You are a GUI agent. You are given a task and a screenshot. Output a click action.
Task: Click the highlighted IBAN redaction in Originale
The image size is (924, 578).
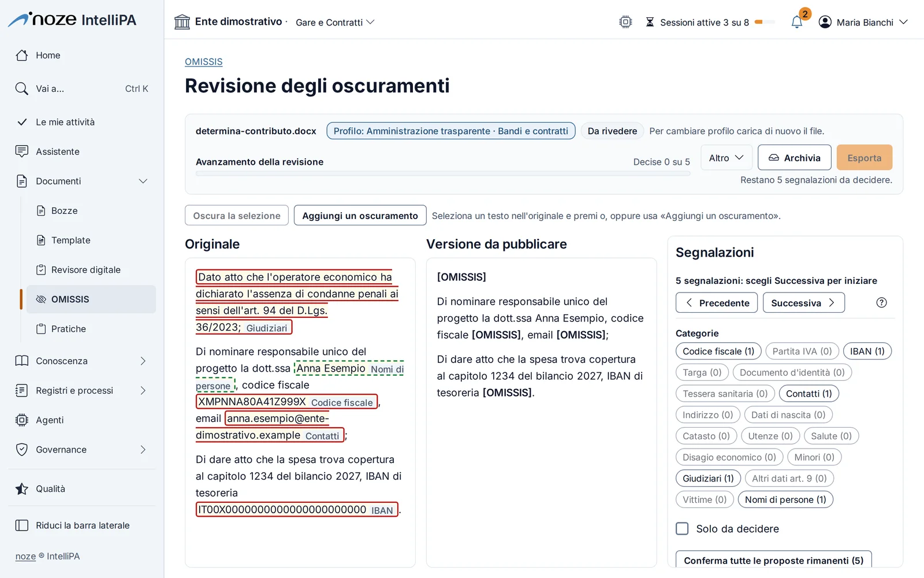[297, 510]
